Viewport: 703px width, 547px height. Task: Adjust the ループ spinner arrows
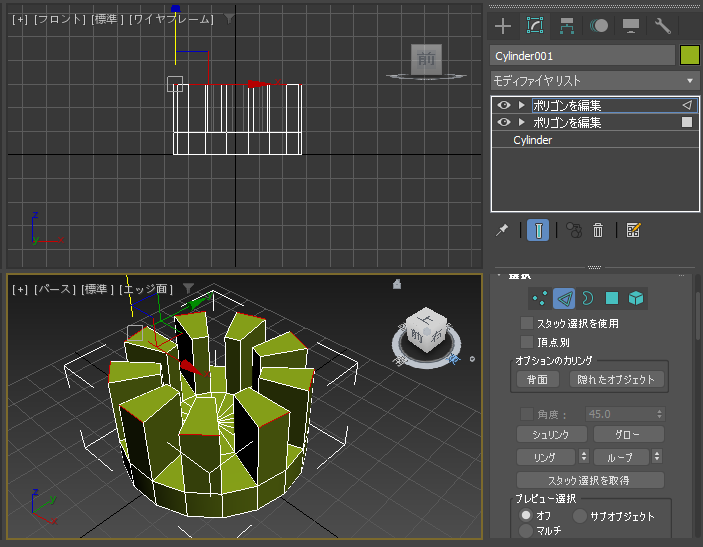[x=657, y=457]
